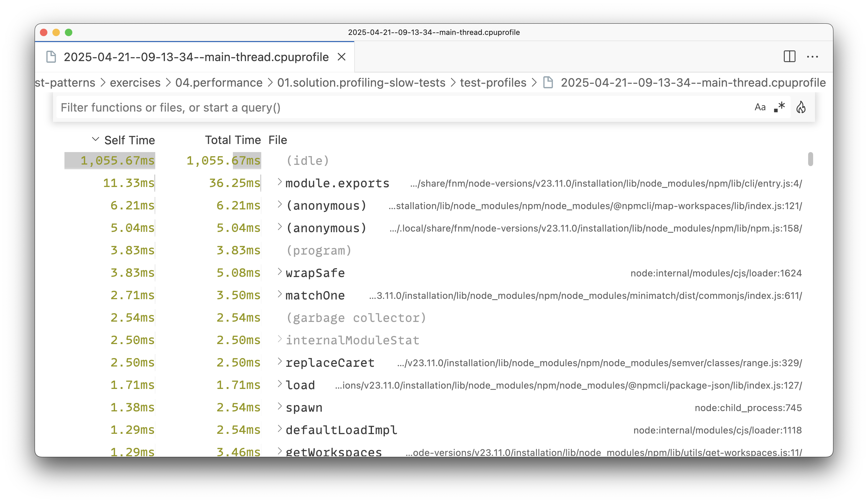Click the cpuprofile file name breadcrumb
Image resolution: width=868 pixels, height=503 pixels.
click(693, 83)
